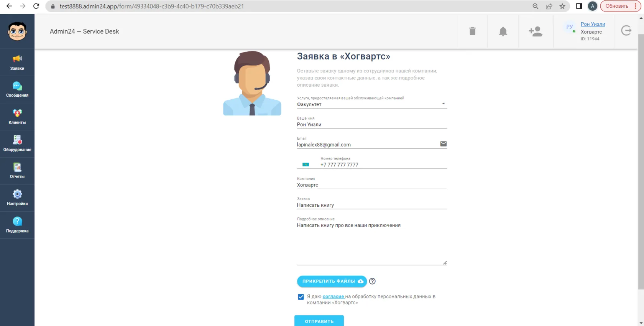Open the согласие link
The width and height of the screenshot is (644, 326).
pyautogui.click(x=333, y=296)
